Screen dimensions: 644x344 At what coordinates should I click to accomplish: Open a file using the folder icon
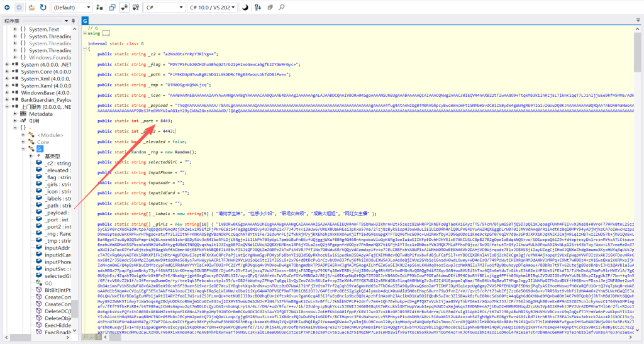(x=31, y=8)
